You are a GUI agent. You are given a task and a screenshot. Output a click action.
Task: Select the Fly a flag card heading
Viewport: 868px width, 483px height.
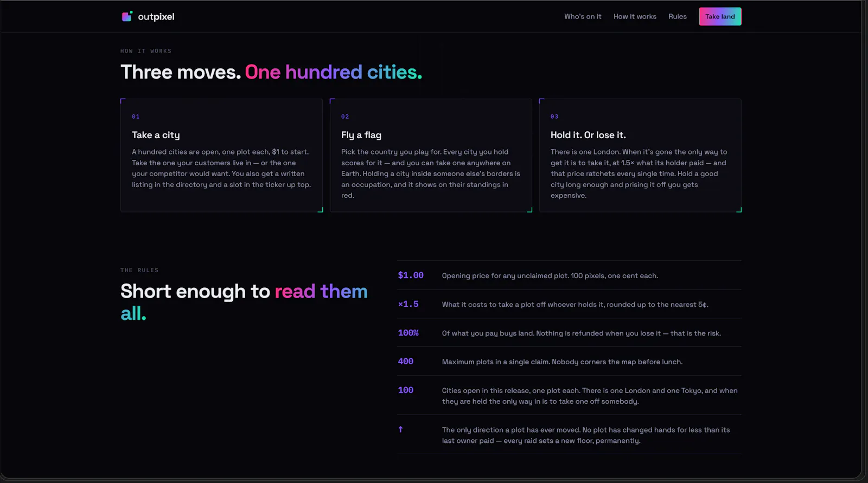pyautogui.click(x=361, y=135)
